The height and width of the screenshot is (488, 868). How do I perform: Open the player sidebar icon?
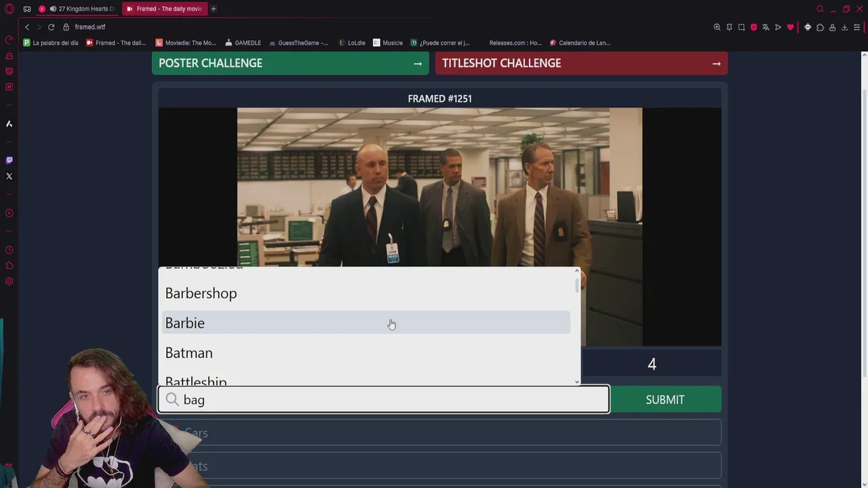click(9, 213)
